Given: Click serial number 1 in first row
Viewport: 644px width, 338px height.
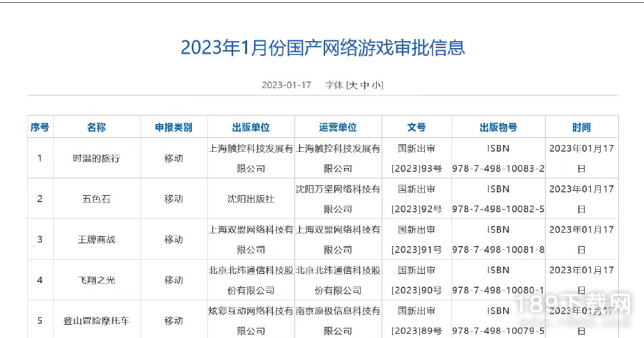Looking at the screenshot, I should tap(40, 158).
